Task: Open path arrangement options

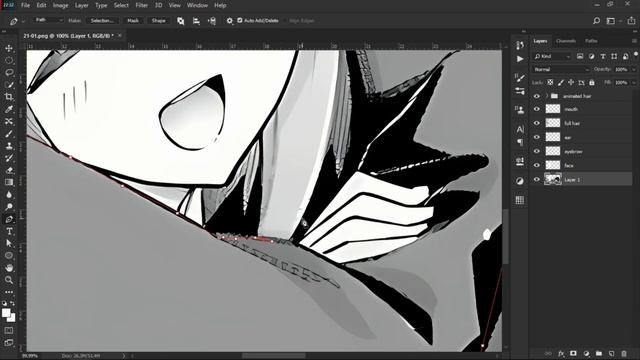Action: click(x=212, y=21)
